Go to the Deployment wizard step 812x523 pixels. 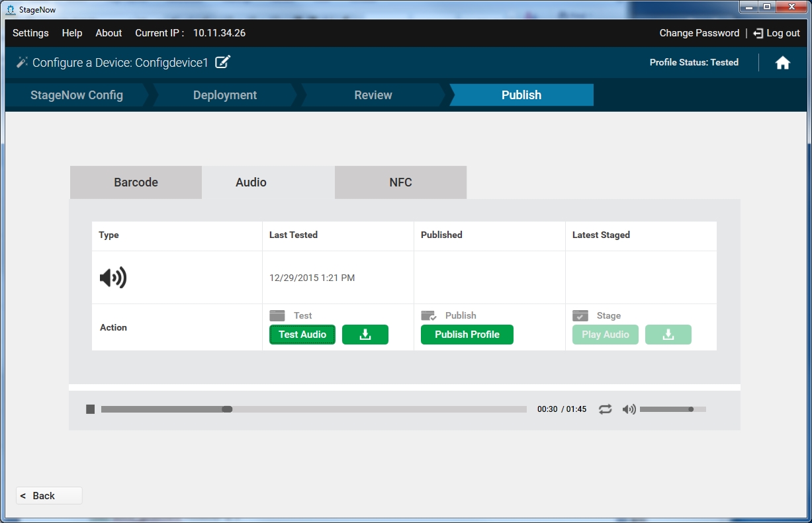click(x=224, y=95)
